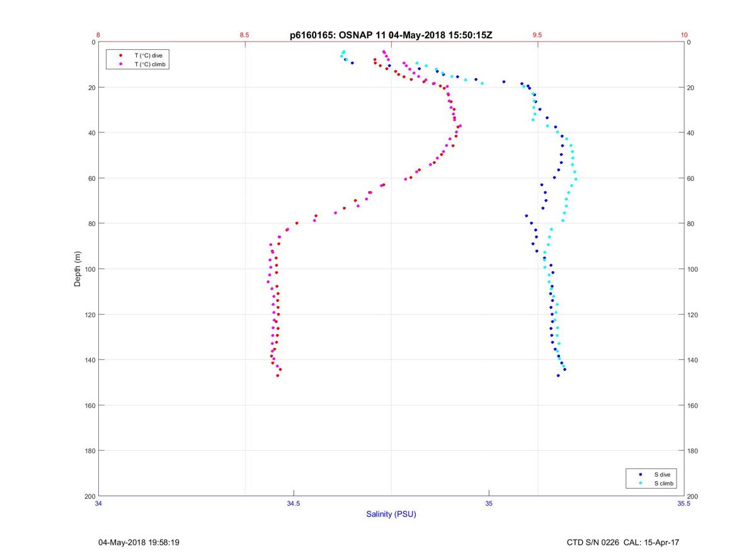Viewport: 756px width, 558px height.
Task: Click the timestamp "04-May-2018 19:58:19"
Action: (x=139, y=542)
